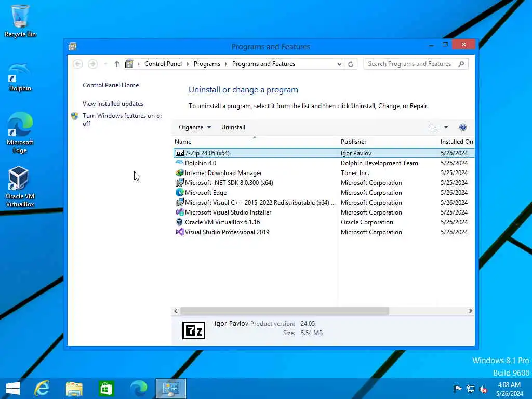Image resolution: width=532 pixels, height=399 pixels.
Task: Select the Dolphin desktop shortcut
Action: (x=20, y=77)
